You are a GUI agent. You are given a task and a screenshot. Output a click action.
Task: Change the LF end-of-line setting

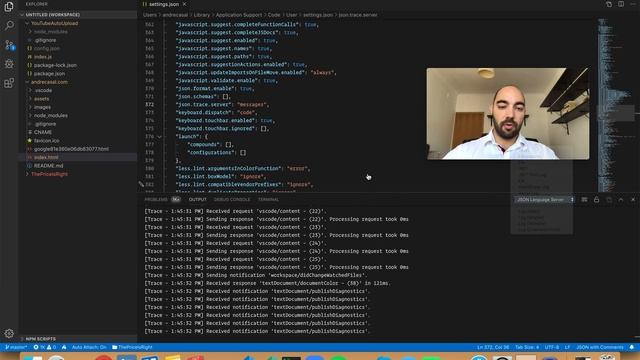click(567, 347)
